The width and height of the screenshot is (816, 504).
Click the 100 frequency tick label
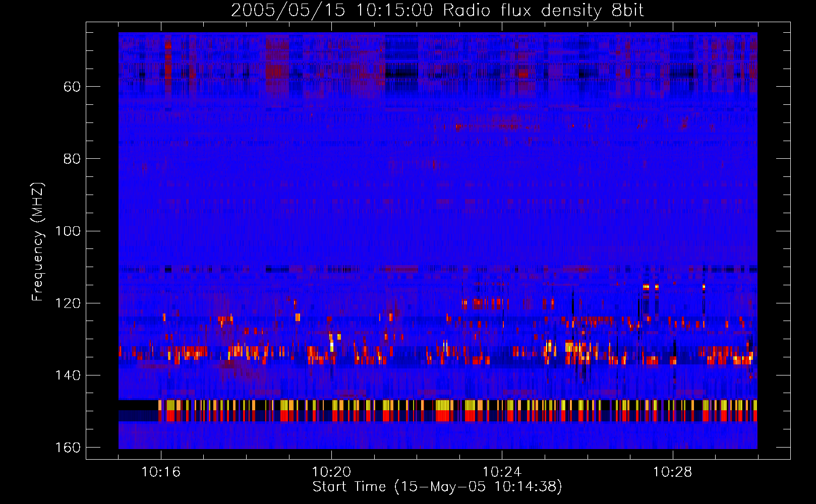68,231
